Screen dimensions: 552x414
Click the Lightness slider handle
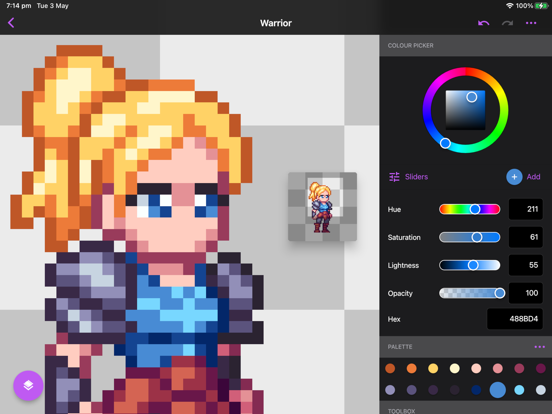473,265
